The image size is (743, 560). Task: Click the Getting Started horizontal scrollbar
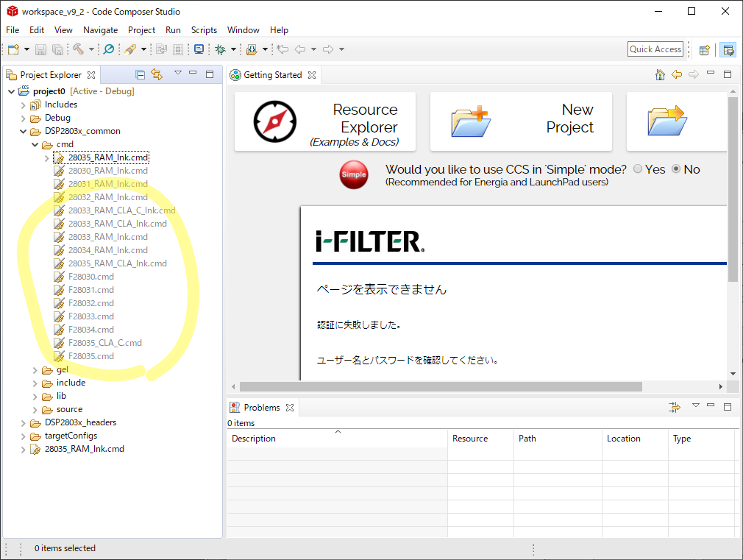click(x=441, y=386)
